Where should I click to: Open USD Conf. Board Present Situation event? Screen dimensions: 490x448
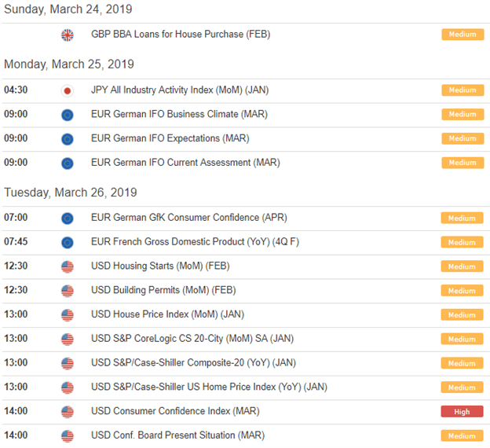[177, 435]
